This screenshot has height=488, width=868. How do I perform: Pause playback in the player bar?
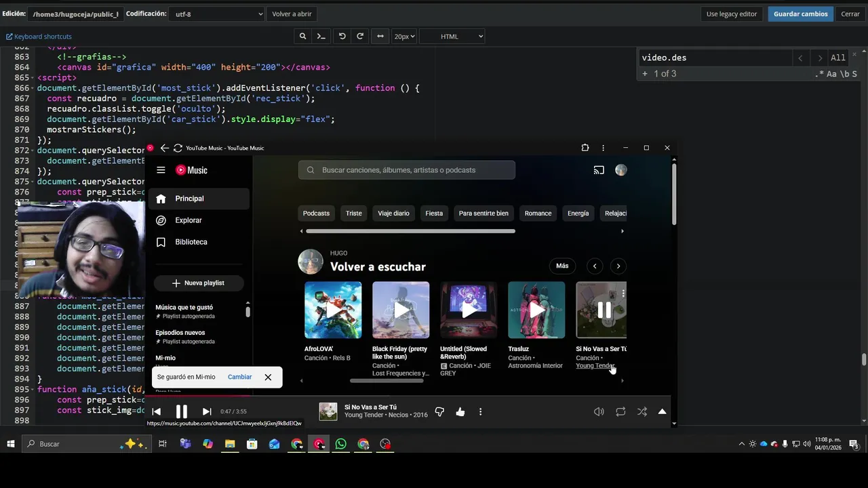[182, 411]
